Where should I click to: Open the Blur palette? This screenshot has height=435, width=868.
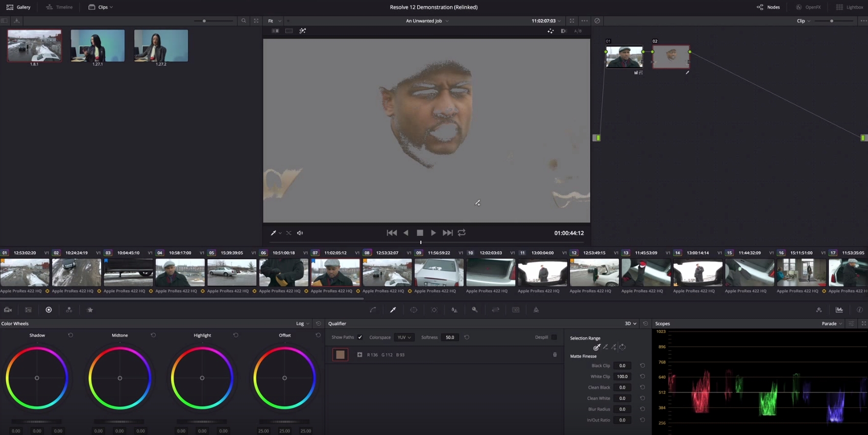(x=454, y=310)
